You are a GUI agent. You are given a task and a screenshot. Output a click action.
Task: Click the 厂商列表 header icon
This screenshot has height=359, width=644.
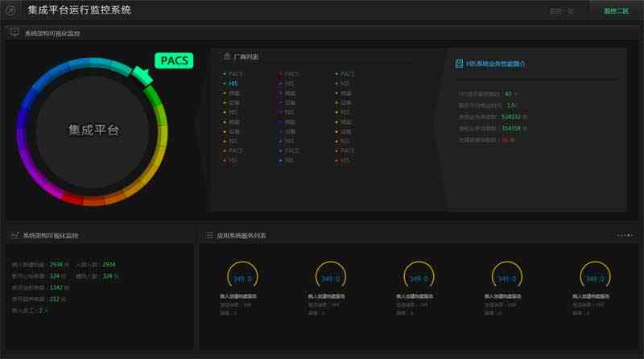coord(226,57)
